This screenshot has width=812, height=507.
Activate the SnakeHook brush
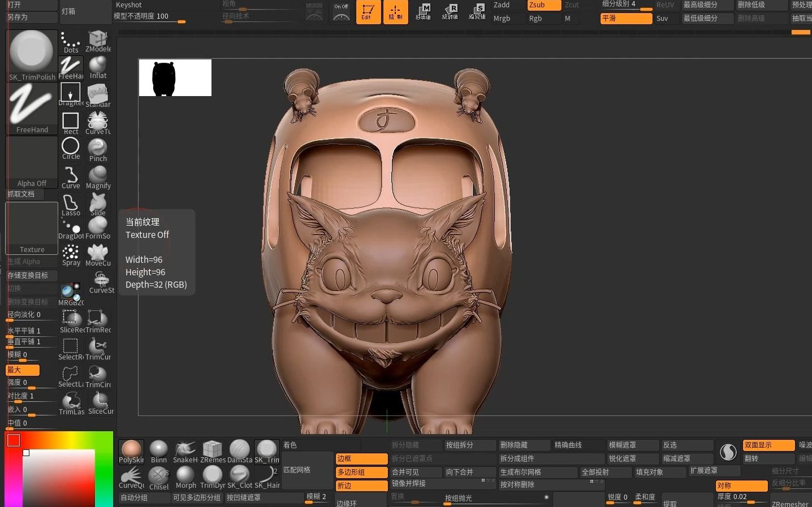(184, 449)
